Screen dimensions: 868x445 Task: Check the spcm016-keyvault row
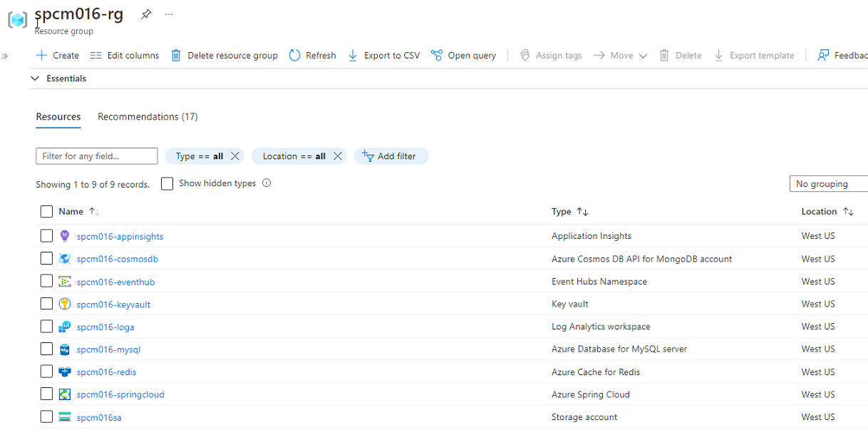46,304
